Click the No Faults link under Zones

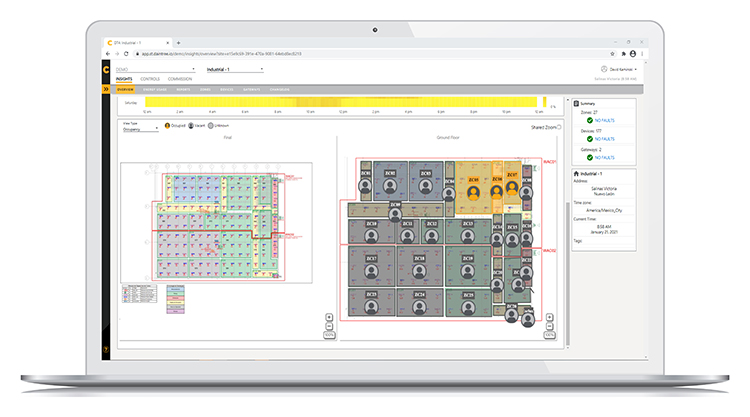[605, 121]
